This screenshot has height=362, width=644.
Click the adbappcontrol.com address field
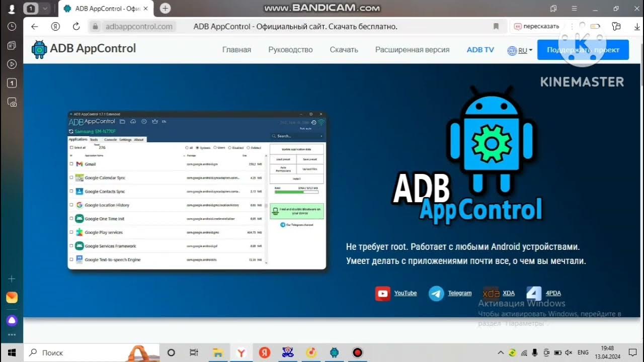click(x=139, y=27)
